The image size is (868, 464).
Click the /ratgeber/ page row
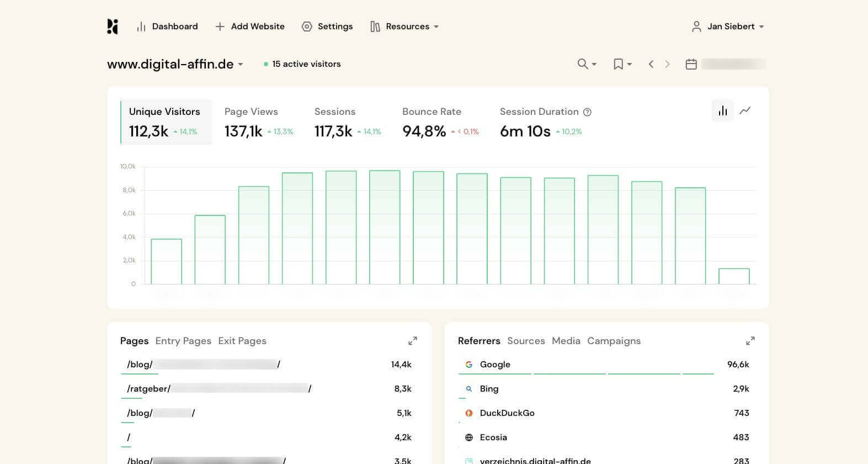tap(269, 389)
